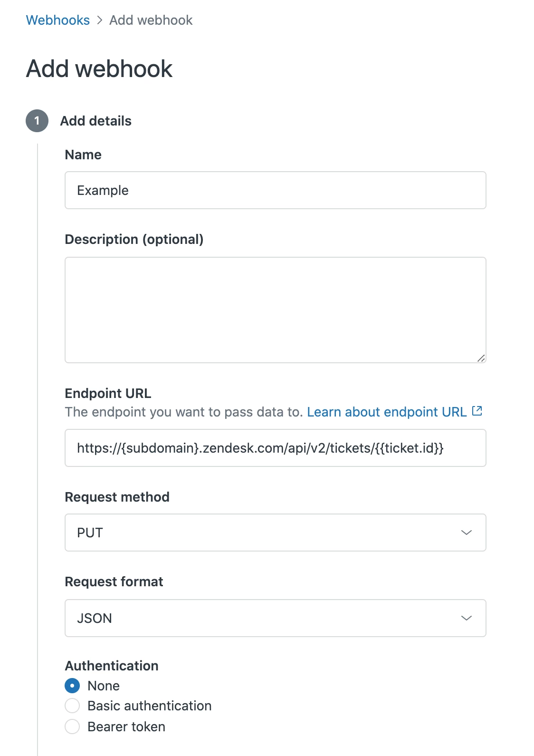This screenshot has width=534, height=756.
Task: Click the Name field label
Action: [x=83, y=155]
